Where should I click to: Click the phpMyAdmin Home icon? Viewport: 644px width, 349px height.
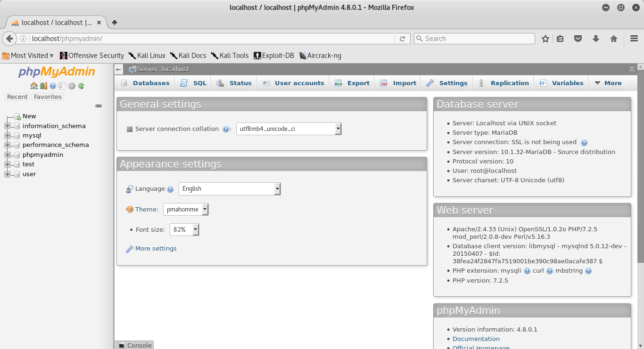click(x=33, y=86)
